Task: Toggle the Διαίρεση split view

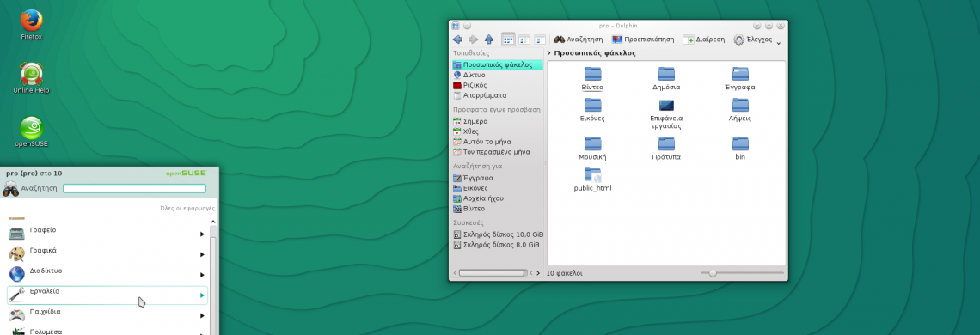Action: coord(704,40)
